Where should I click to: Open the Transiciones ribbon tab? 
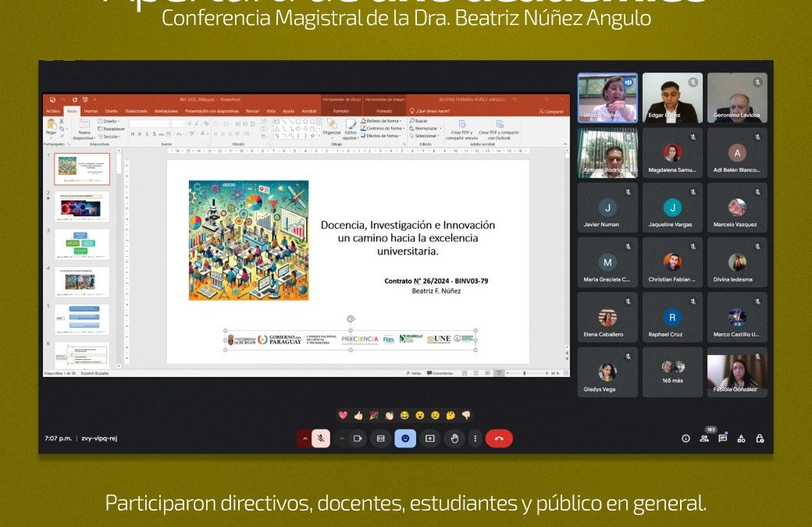pyautogui.click(x=136, y=111)
